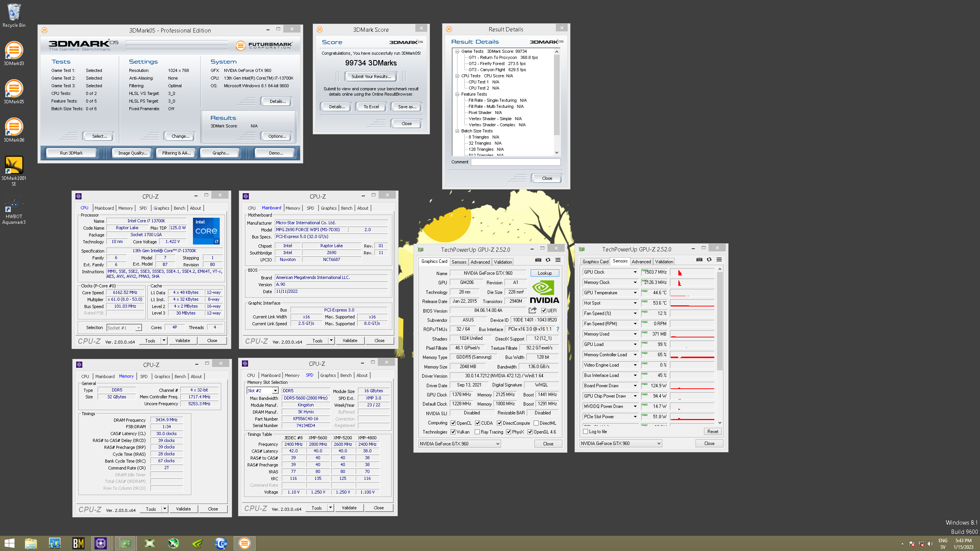This screenshot has width=980, height=551.
Task: Switch to CPU-Z from the taskbar
Action: pyautogui.click(x=101, y=543)
